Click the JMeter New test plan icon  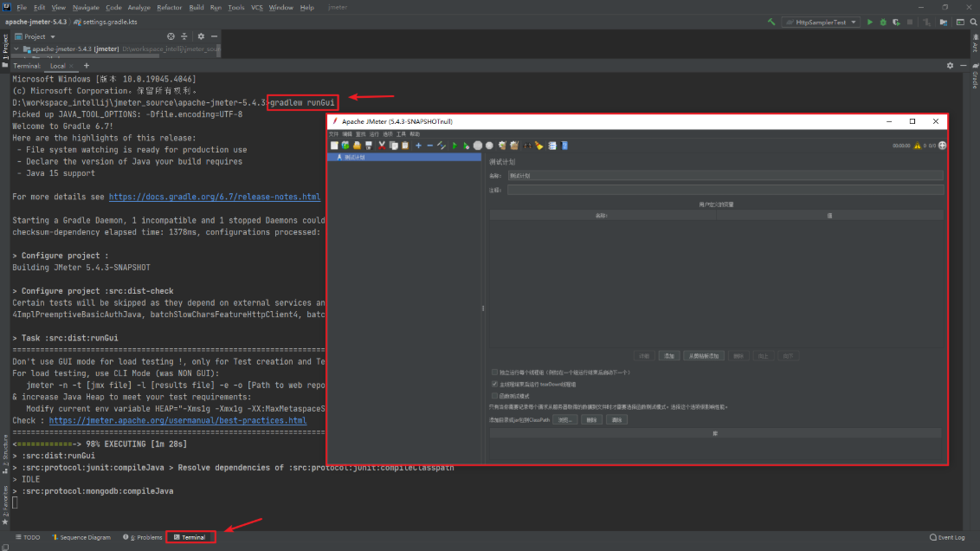pos(334,146)
